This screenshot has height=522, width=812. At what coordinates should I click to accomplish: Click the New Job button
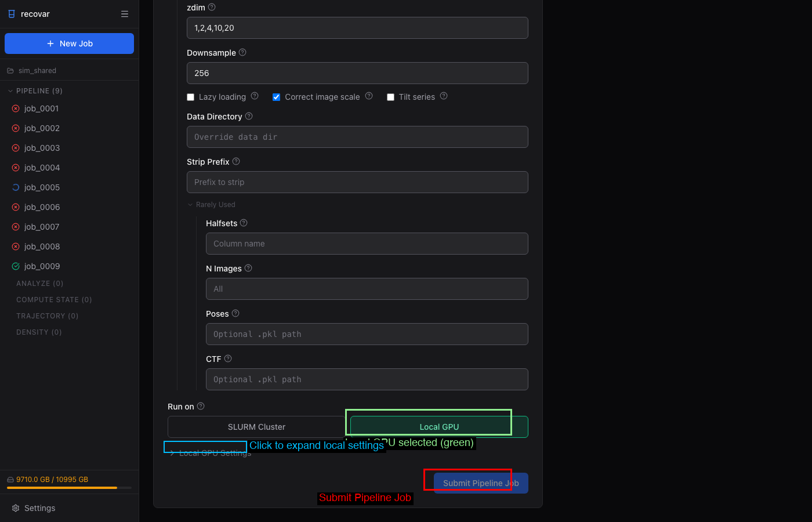coord(69,43)
